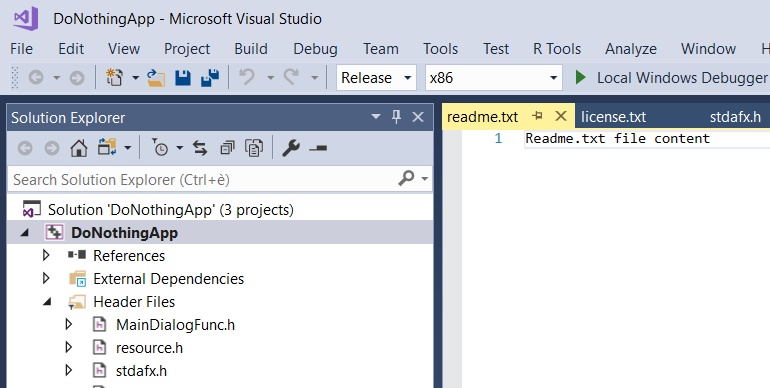
Task: Open the Project menu
Action: click(x=187, y=49)
